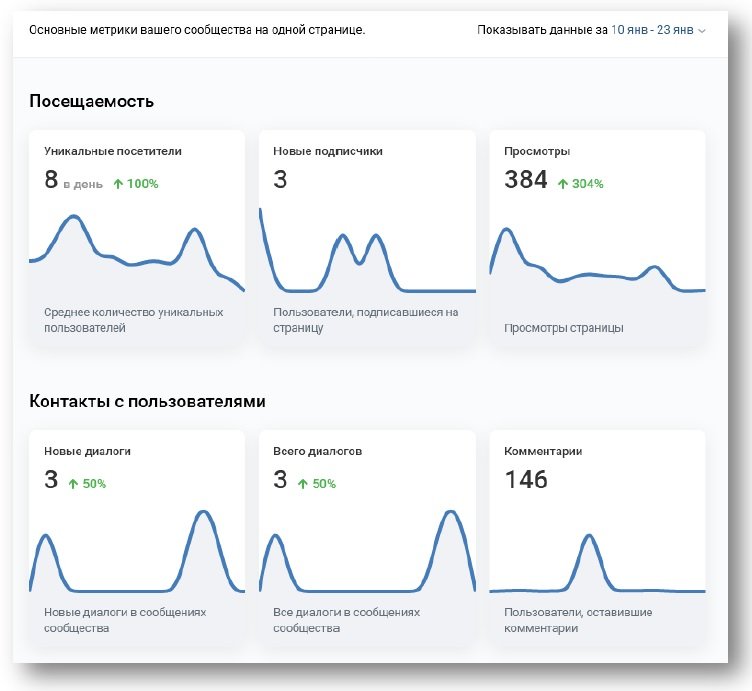Screen dimensions: 752x691
Task: Open the Новые подписчики line chart
Action: click(366, 260)
